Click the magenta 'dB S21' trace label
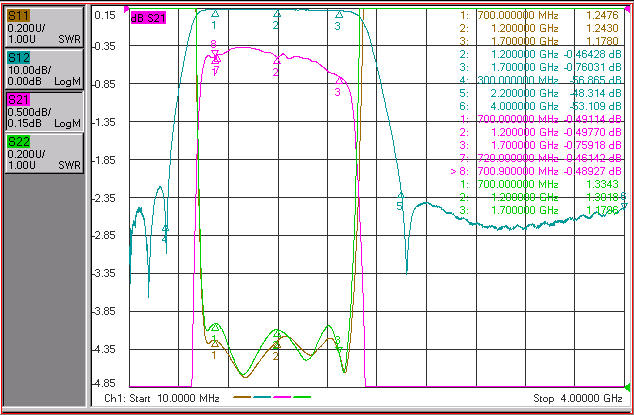Screen dimensions: 634x415 point(148,18)
